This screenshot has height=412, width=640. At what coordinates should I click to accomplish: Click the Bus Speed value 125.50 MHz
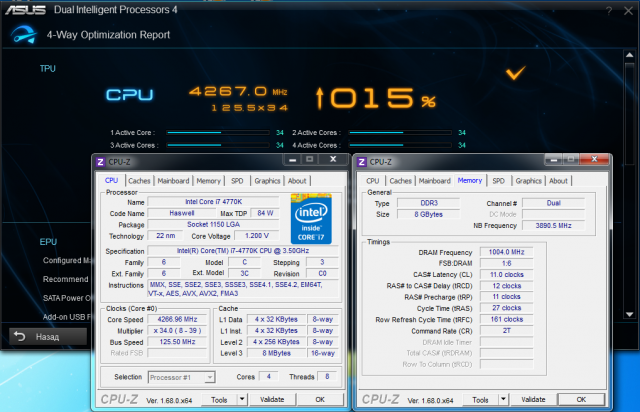177,342
